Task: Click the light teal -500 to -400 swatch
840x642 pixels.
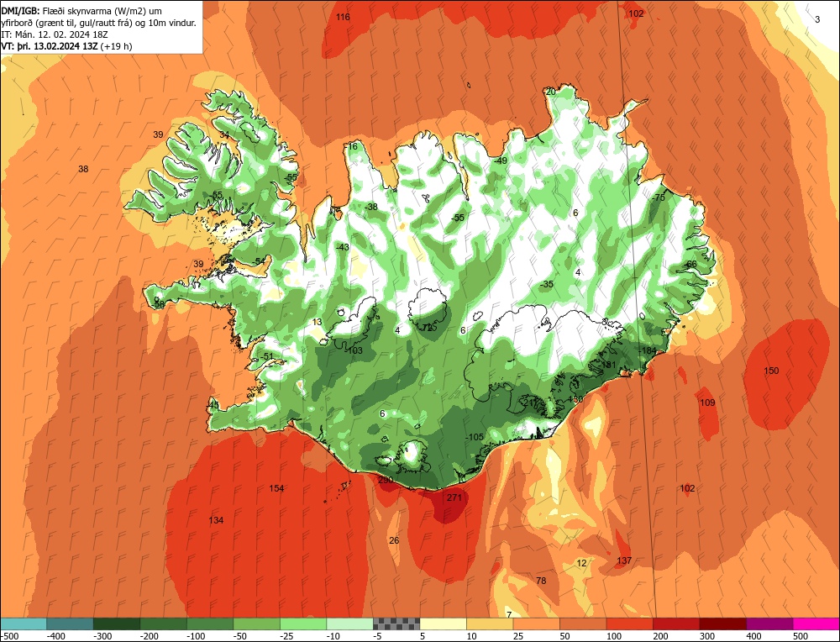Action: pyautogui.click(x=24, y=624)
